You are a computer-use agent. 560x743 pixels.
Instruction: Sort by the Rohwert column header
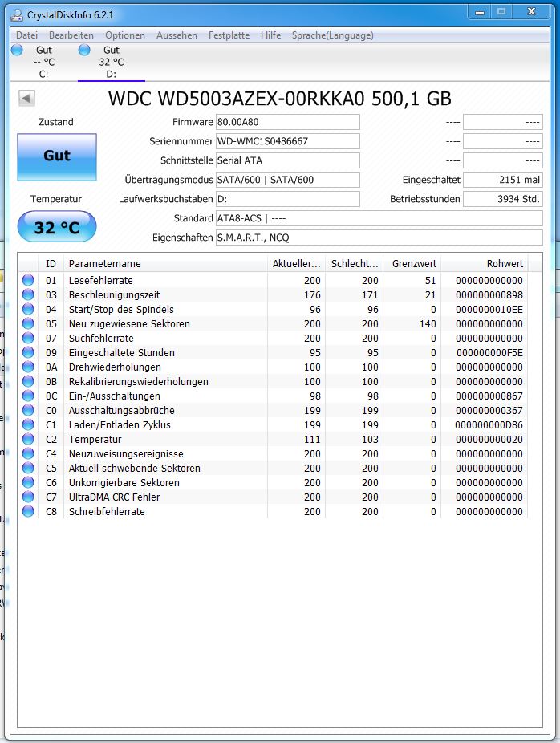pyautogui.click(x=485, y=263)
